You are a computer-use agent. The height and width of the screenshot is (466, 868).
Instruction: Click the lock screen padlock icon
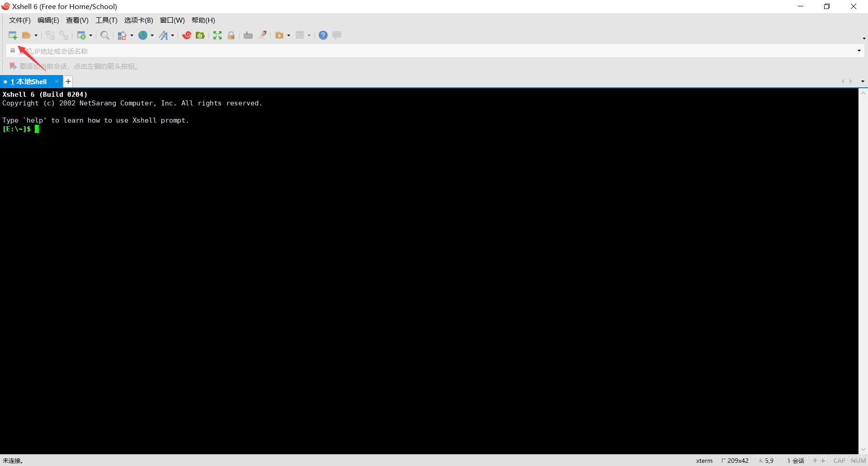click(x=231, y=35)
